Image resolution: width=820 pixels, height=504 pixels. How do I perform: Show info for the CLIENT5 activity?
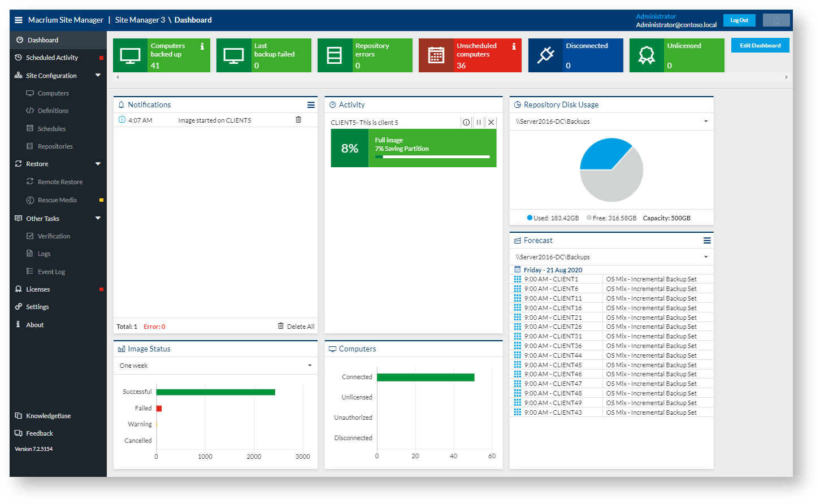click(466, 122)
